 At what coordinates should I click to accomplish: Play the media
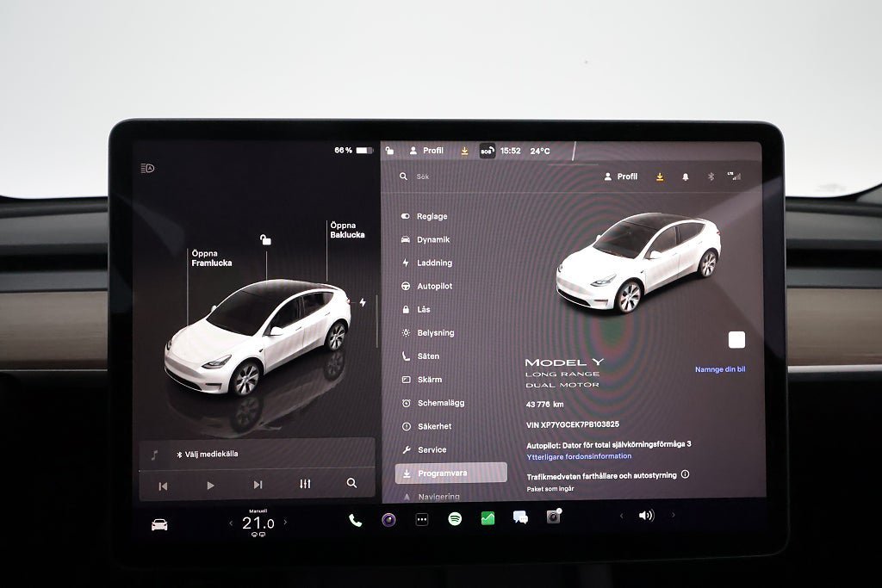[210, 486]
